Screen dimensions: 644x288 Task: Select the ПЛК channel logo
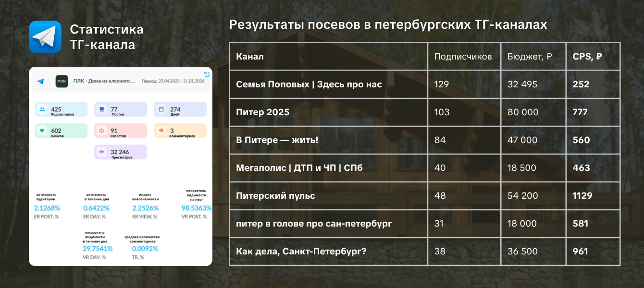pyautogui.click(x=62, y=82)
